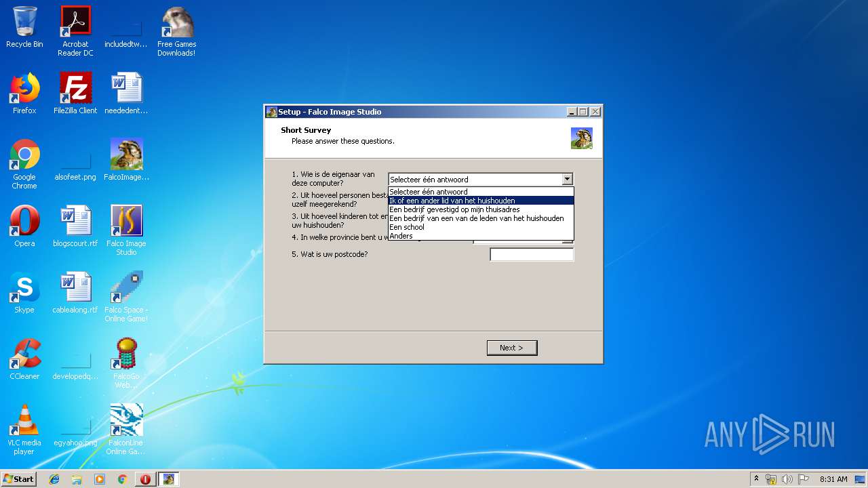
Task: Choose 'Een bedrijf gevestigd op mijn thuisadres'
Action: (x=481, y=209)
